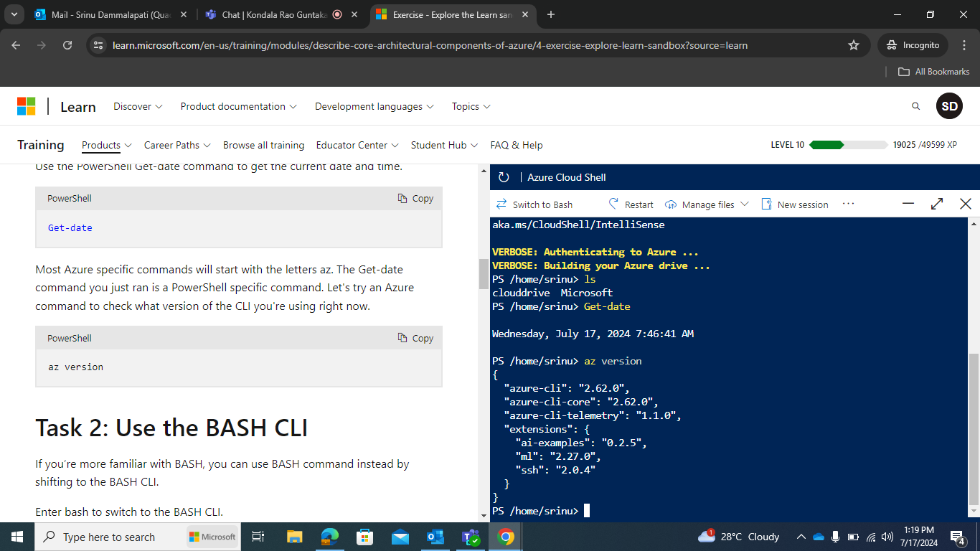Select the Exercise - Explore the Learn tab
The height and width of the screenshot is (551, 980).
[x=453, y=14]
